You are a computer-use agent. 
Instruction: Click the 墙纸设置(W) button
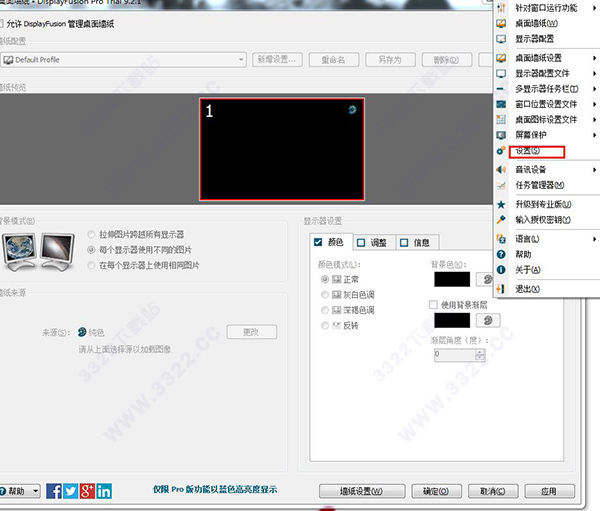[x=362, y=491]
